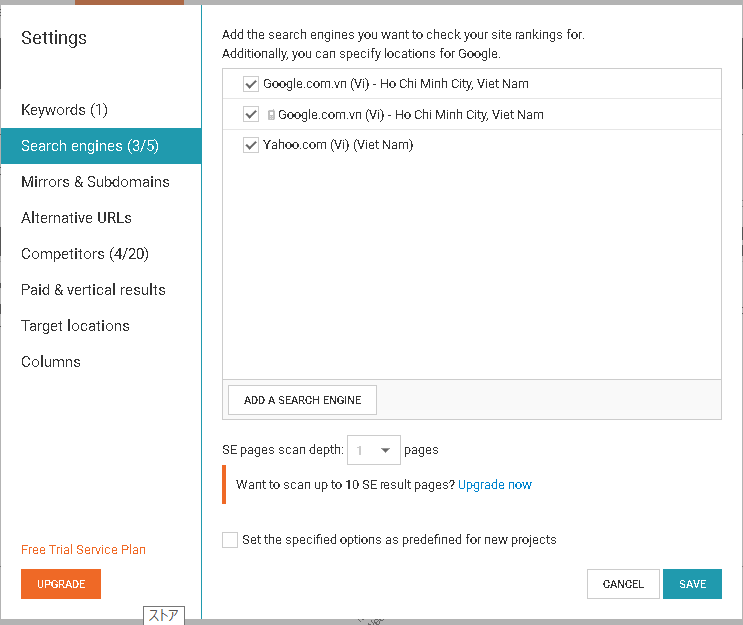Screen dimensions: 743x625
Task: Open Competitors (4/20) section
Action: coord(85,254)
